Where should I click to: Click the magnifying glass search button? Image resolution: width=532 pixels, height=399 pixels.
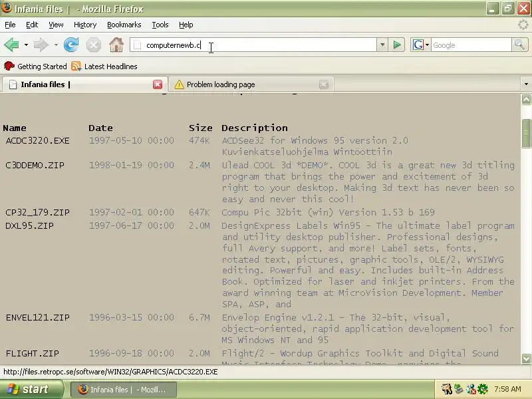[519, 45]
